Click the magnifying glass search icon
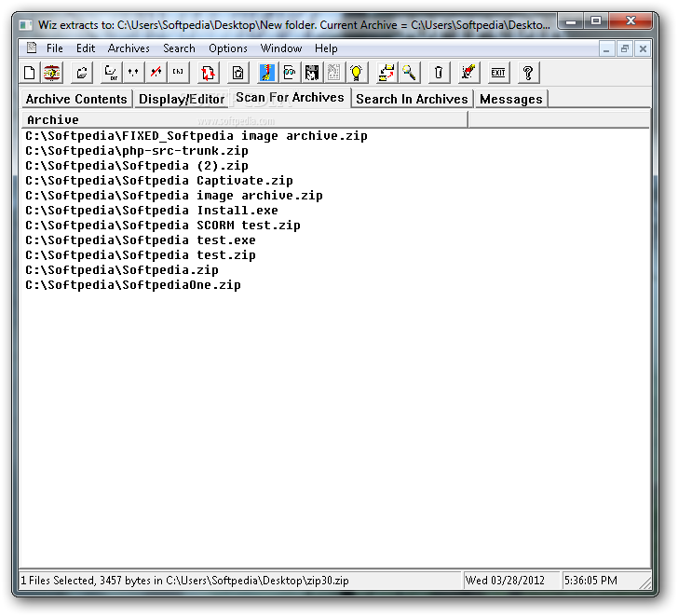Screen dimensions: 678x616 (409, 73)
